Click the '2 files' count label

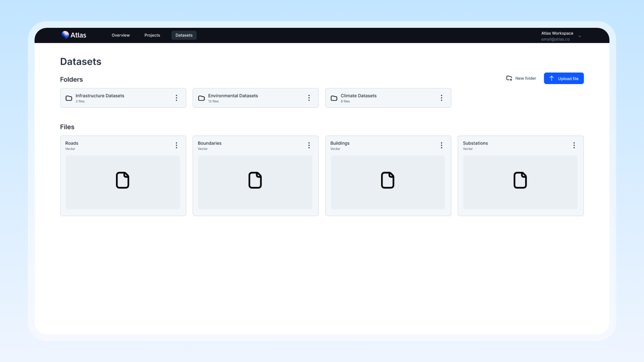point(80,101)
